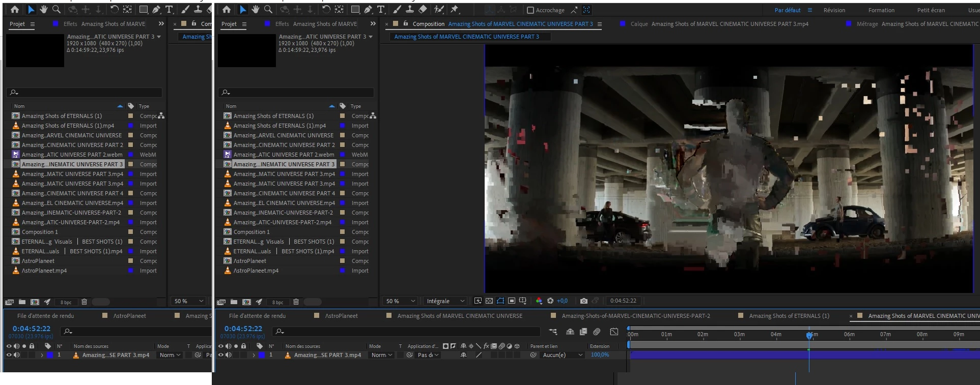The height and width of the screenshot is (385, 980).
Task: Click the 8 bpc color depth button in right window
Action: 277,302
